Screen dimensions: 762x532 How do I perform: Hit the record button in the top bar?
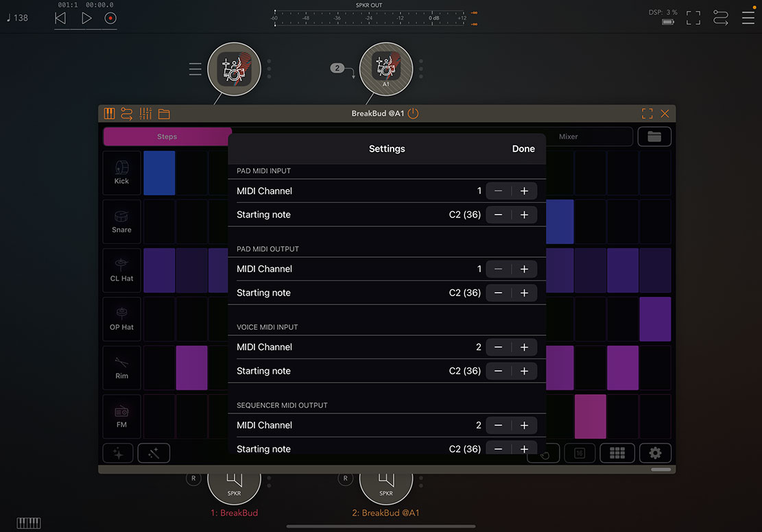pyautogui.click(x=110, y=19)
